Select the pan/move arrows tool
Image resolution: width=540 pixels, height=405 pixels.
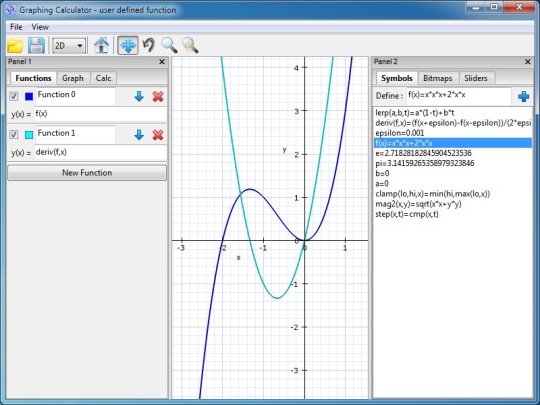(x=128, y=45)
